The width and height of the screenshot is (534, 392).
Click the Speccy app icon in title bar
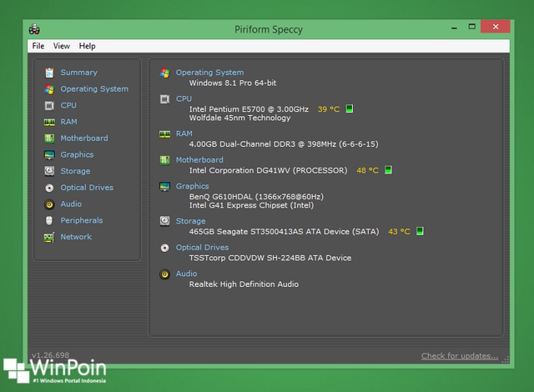pos(34,29)
